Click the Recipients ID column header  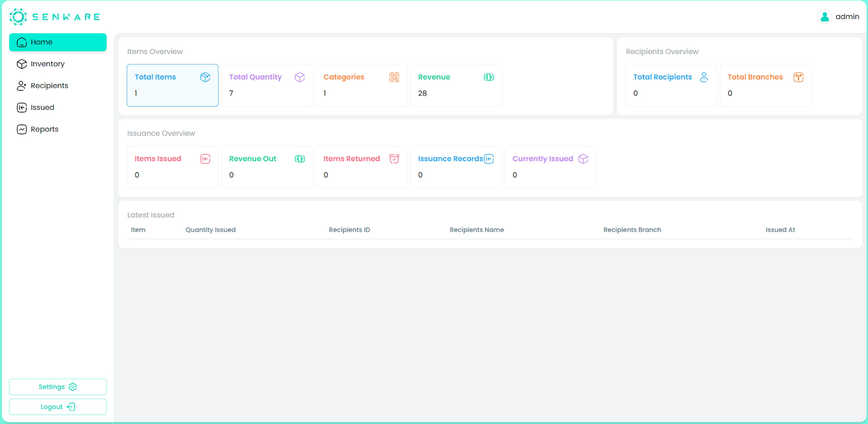[349, 230]
